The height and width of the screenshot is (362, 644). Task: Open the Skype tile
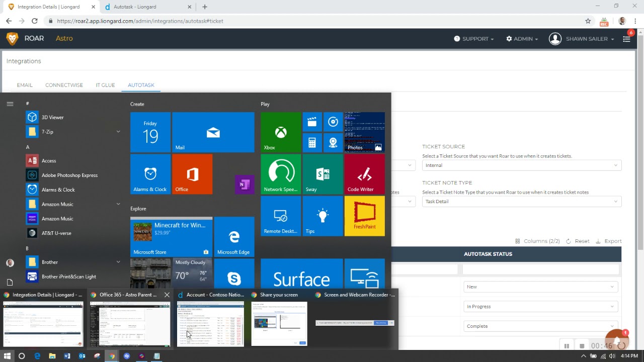234,274
